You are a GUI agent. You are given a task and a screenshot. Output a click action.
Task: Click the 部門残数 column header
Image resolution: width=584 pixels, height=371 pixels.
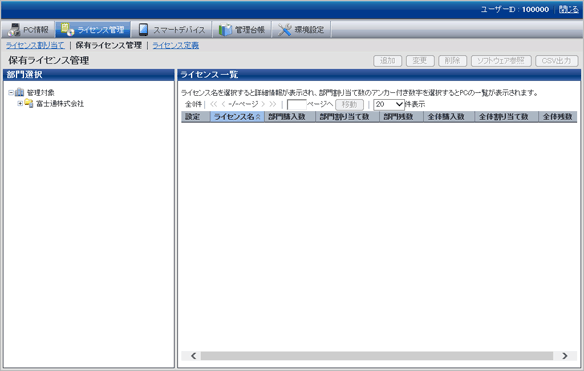pyautogui.click(x=402, y=117)
